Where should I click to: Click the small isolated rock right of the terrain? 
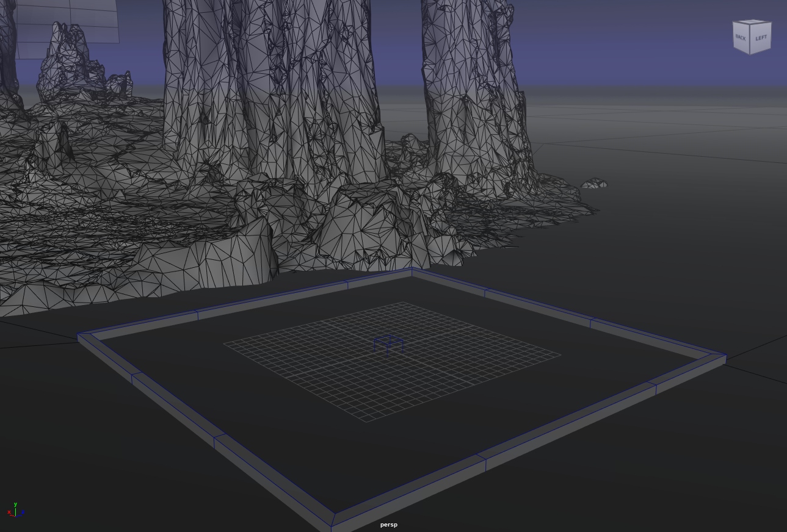point(594,183)
